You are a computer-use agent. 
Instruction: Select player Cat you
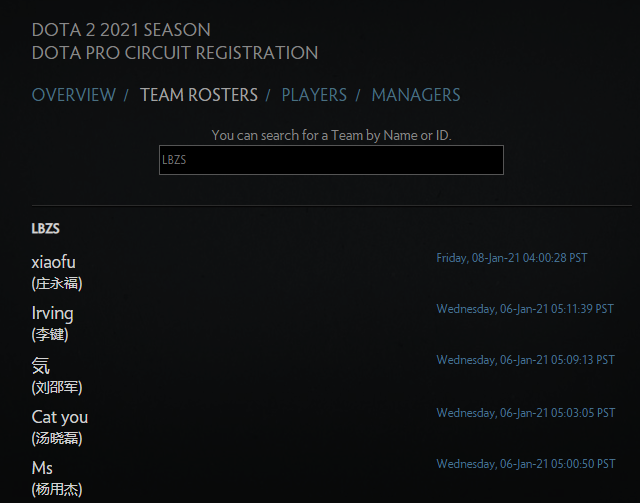point(60,417)
